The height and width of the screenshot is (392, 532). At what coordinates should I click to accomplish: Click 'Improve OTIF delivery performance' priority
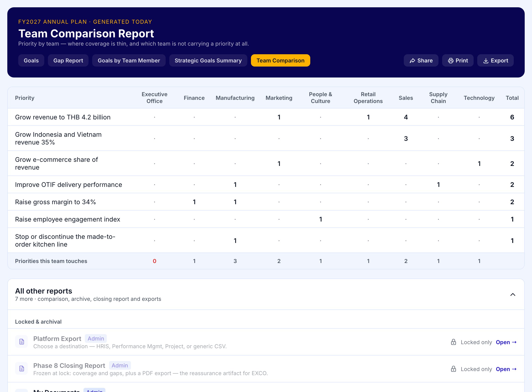click(68, 185)
